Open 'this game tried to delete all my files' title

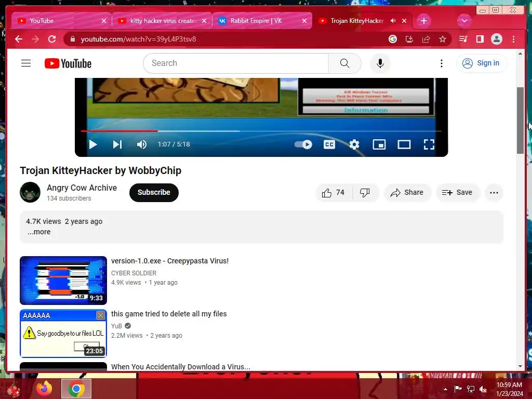(169, 314)
